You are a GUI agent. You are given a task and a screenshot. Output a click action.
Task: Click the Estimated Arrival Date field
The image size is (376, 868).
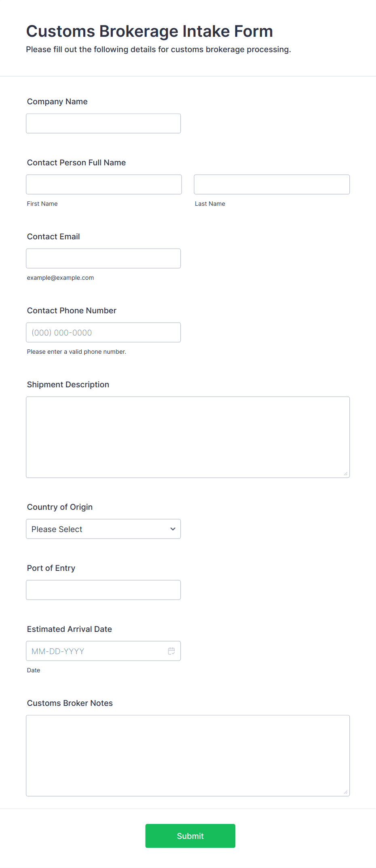104,651
